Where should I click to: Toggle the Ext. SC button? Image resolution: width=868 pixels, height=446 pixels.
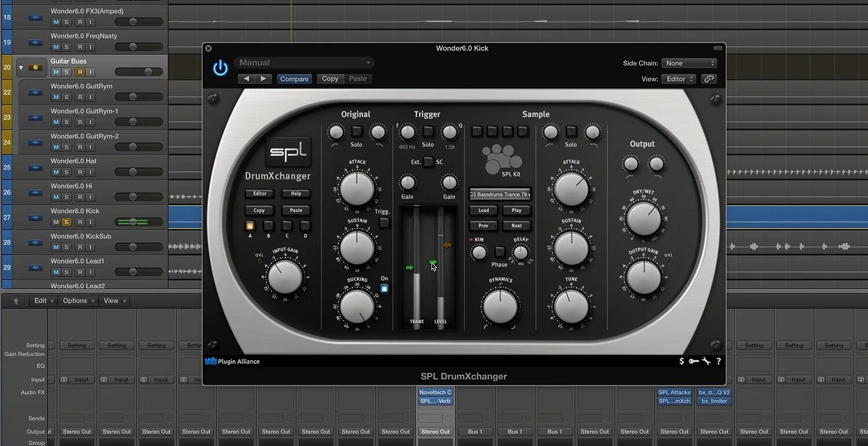pyautogui.click(x=428, y=162)
